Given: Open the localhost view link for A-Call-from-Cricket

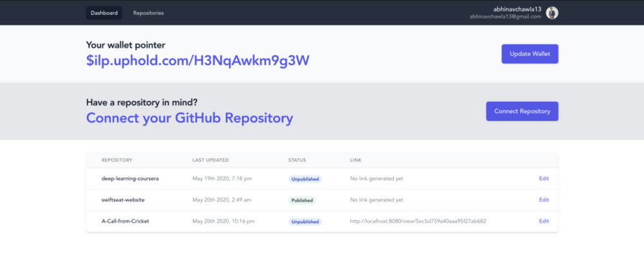Looking at the screenshot, I should tap(417, 221).
